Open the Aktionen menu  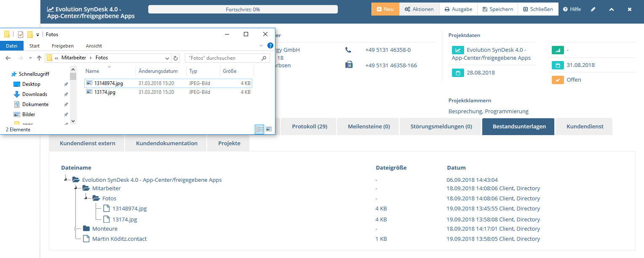419,9
